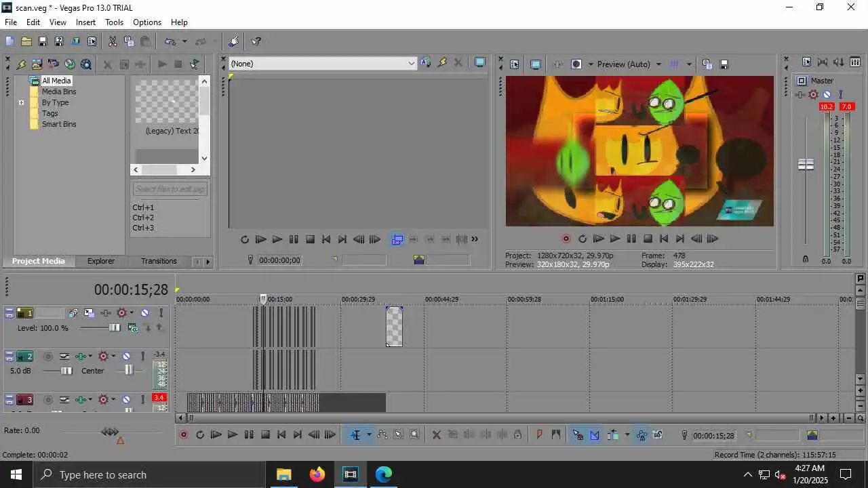
Task: Click Copy Snapshot to Clipboard icon
Action: click(x=707, y=64)
